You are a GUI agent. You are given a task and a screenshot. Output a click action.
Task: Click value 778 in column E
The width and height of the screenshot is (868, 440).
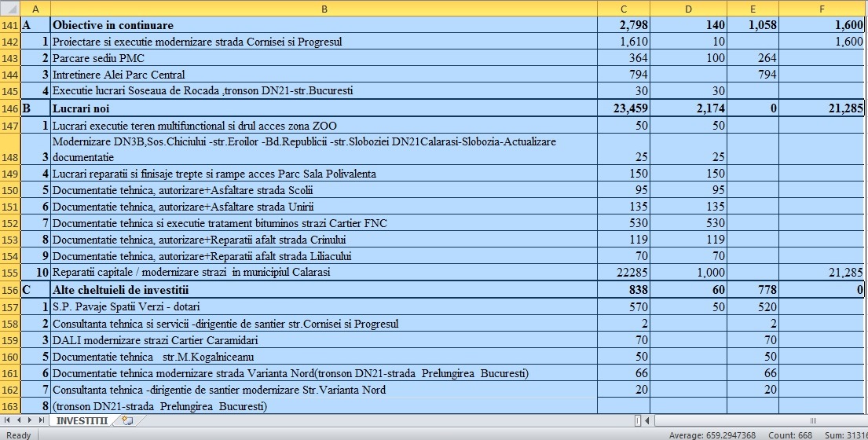[x=753, y=290]
